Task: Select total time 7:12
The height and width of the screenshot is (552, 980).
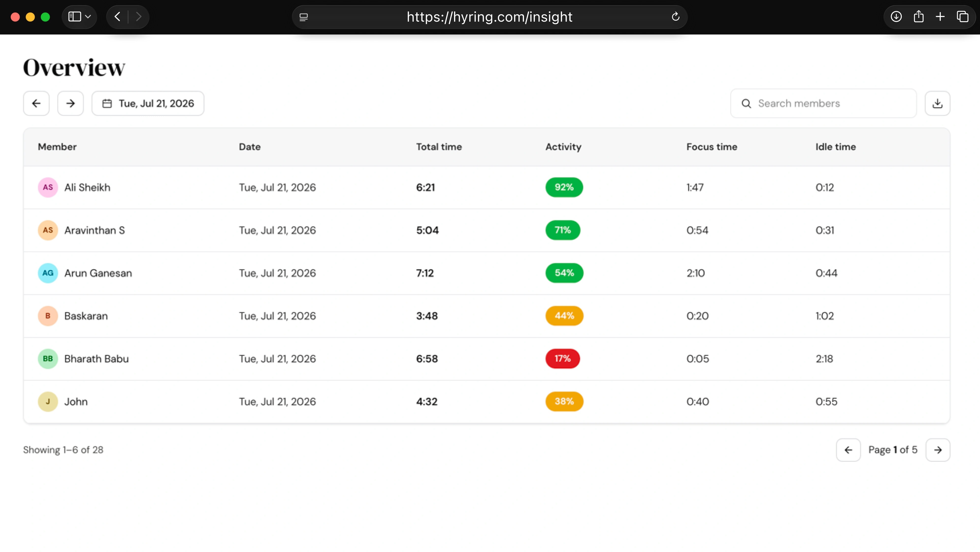Action: 425,273
